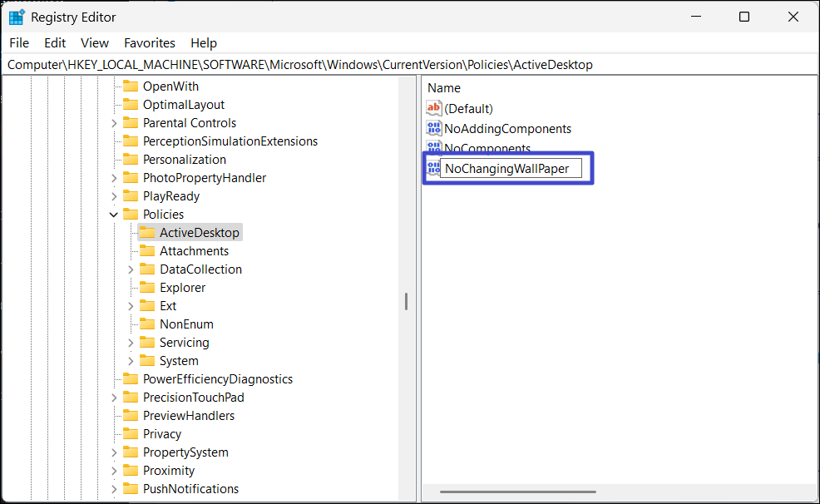Click the Ext folder icon
The height and width of the screenshot is (504, 820).
pyautogui.click(x=147, y=306)
